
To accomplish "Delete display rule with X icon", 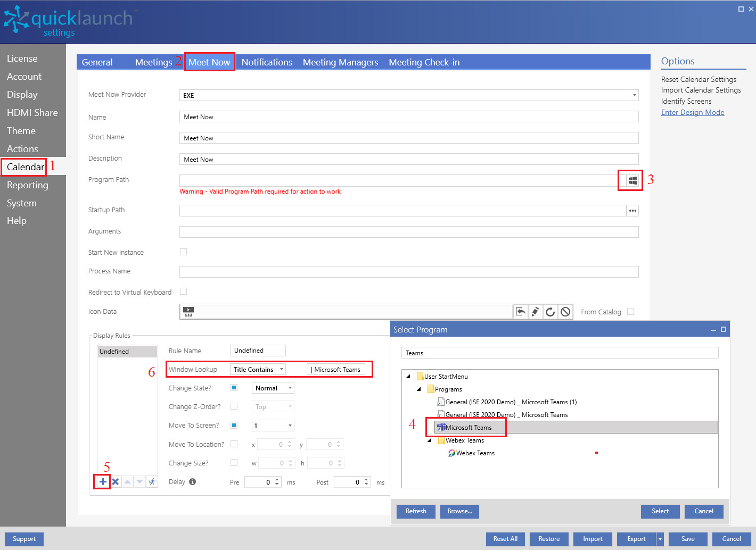I will coord(115,482).
